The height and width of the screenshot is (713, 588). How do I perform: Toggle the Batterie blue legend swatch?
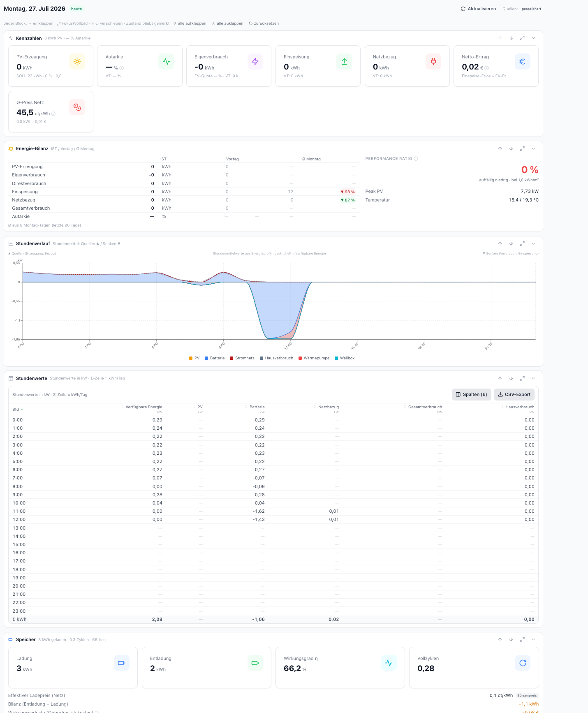tap(206, 358)
